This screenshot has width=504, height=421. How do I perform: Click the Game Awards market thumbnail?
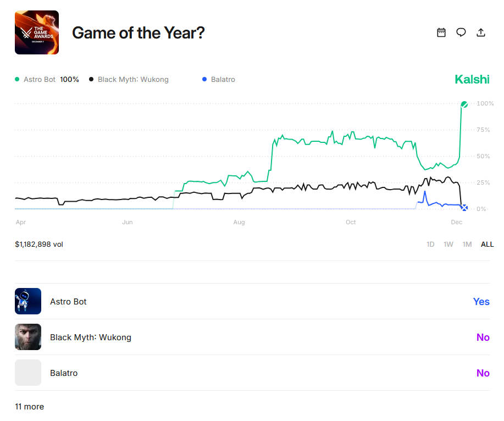coord(37,32)
